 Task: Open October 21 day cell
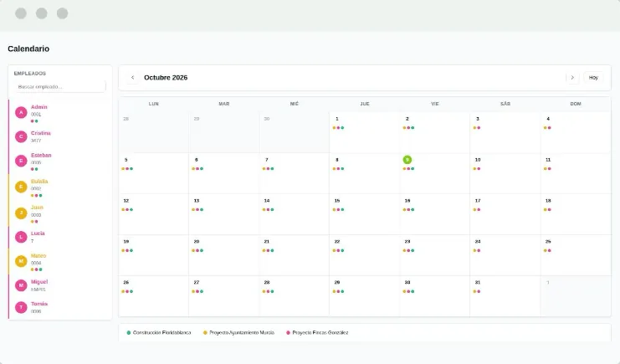coord(295,255)
